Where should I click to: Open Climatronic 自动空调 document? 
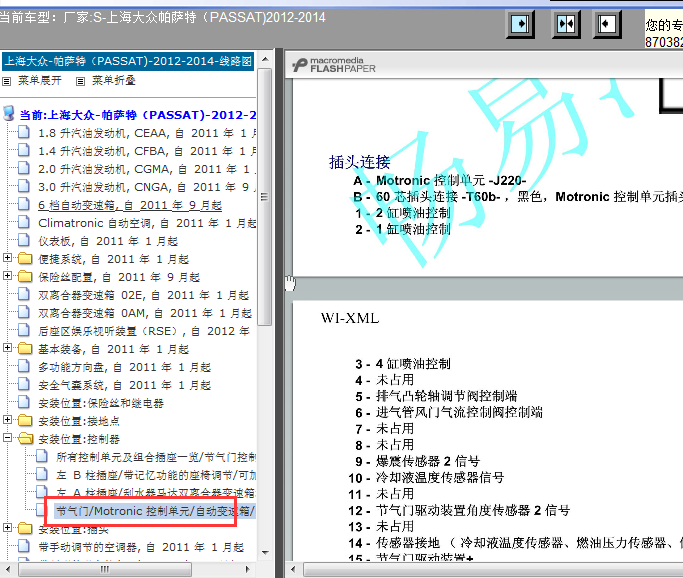(147, 223)
